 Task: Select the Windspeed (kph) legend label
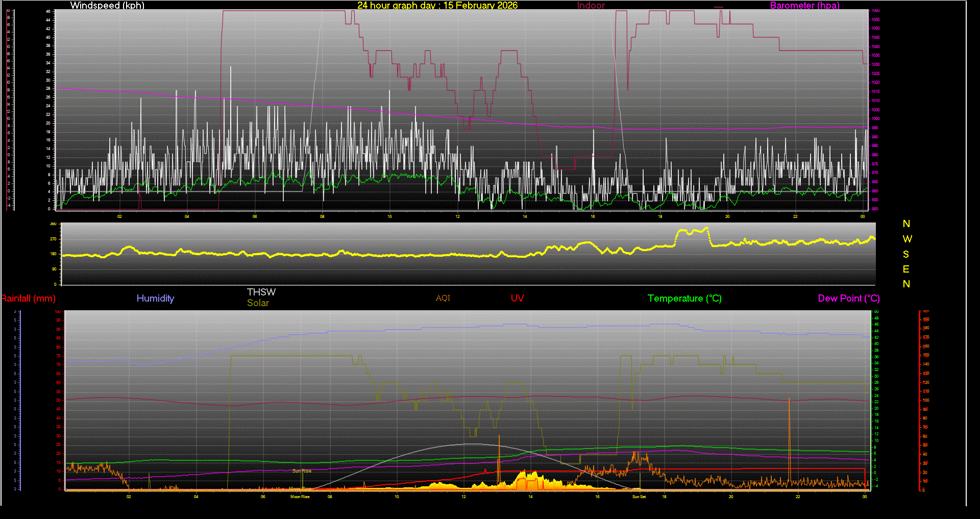pyautogui.click(x=107, y=6)
